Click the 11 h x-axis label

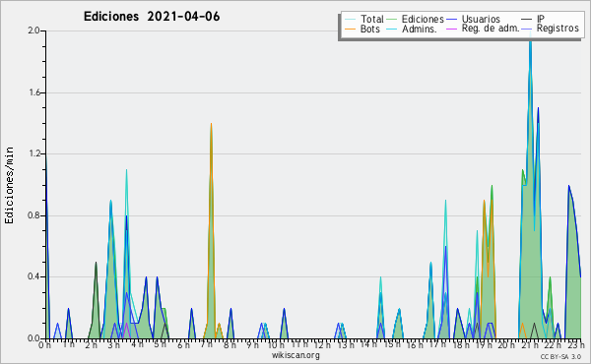pos(299,344)
